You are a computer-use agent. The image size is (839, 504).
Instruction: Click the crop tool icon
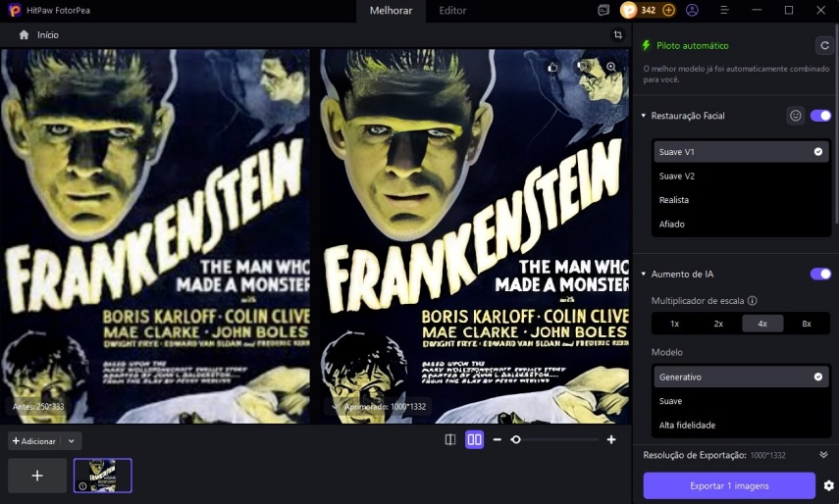617,34
